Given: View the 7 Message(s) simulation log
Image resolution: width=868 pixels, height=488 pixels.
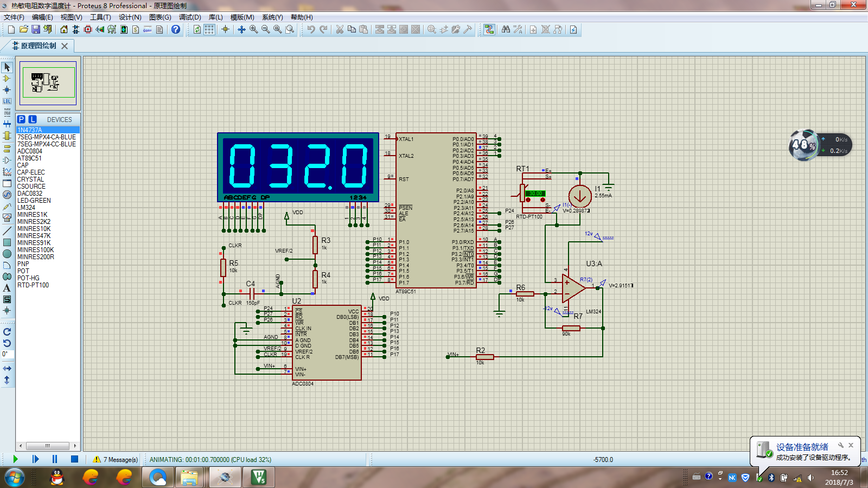Looking at the screenshot, I should tap(116, 459).
